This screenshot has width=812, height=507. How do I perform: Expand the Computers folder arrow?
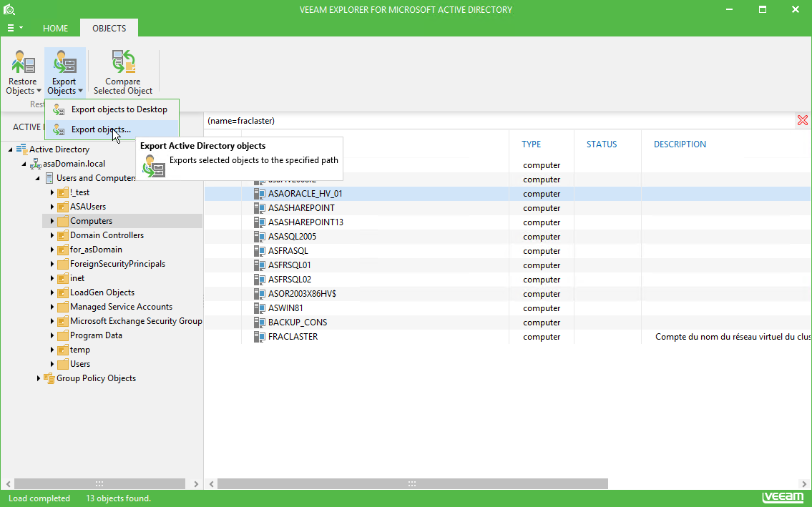(x=52, y=221)
